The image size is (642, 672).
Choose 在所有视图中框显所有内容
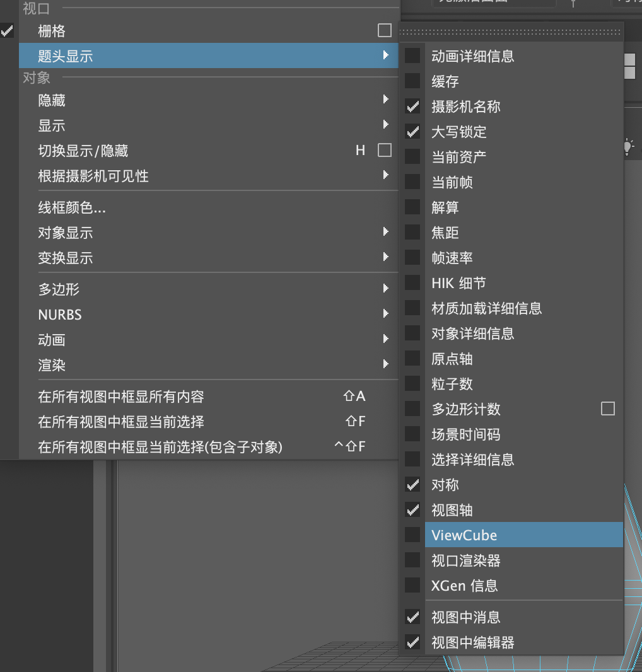209,397
